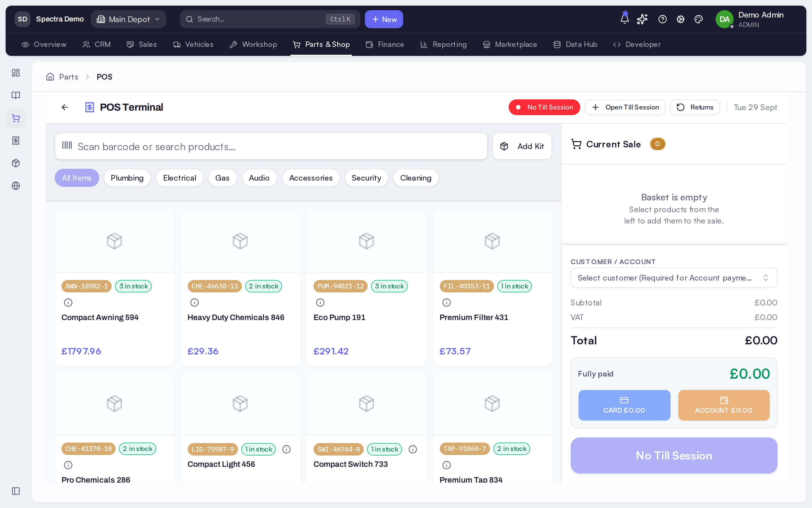Open the notifications bell
The width and height of the screenshot is (812, 508).
pyautogui.click(x=625, y=19)
